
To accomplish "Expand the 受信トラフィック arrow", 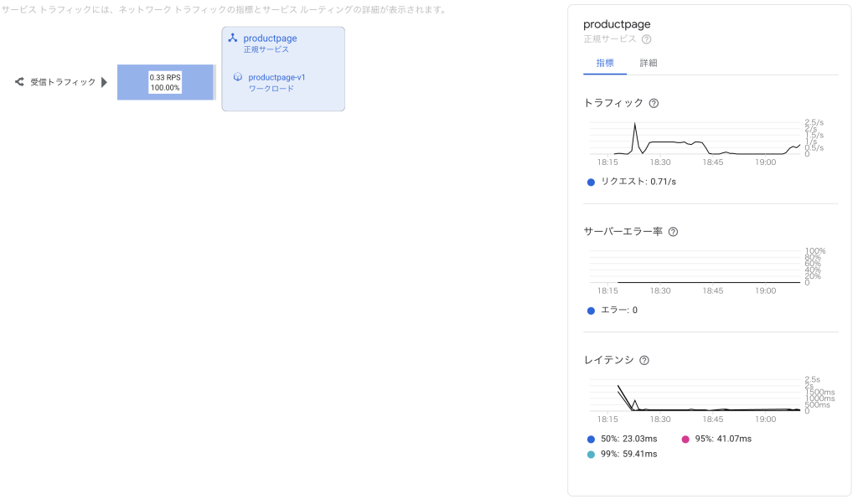I will point(105,82).
